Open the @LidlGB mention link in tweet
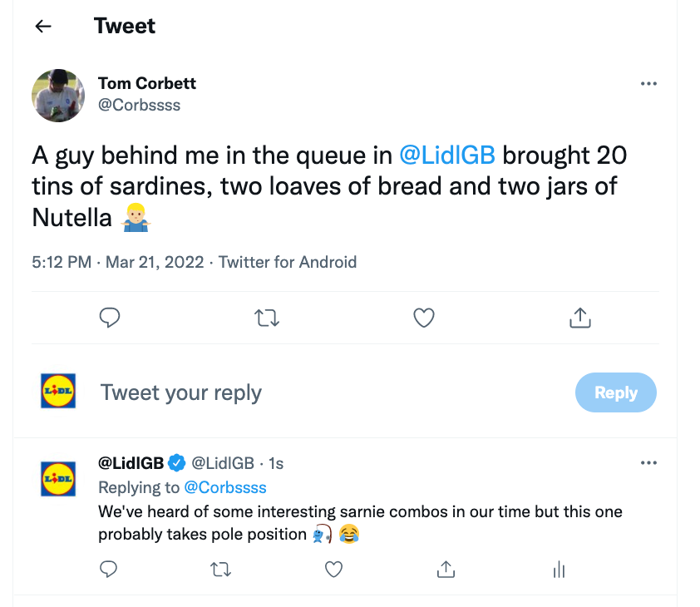700x607 pixels. [447, 155]
